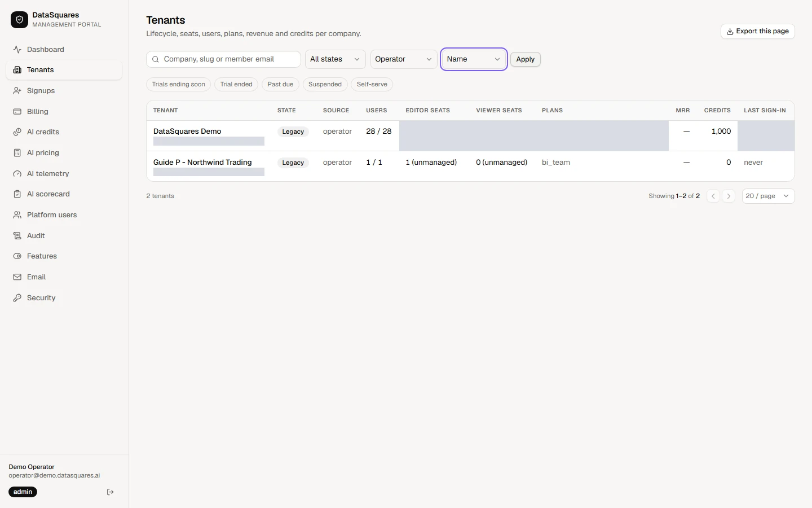Screen dimensions: 812x508
Task: Click the Tenants building icon in sidebar
Action: click(17, 70)
